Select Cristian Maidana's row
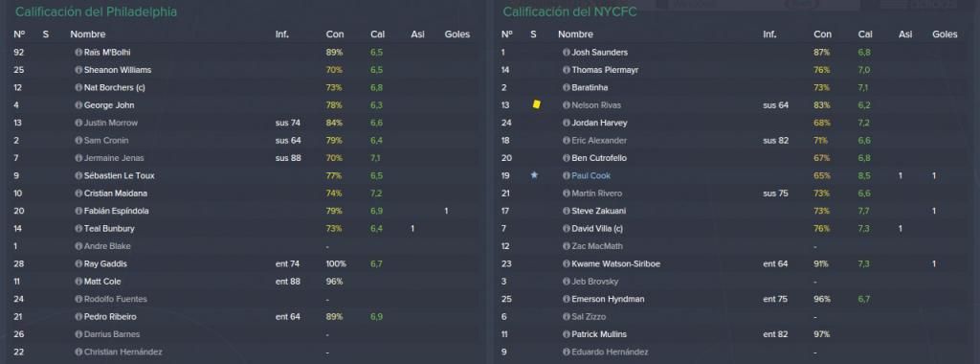 click(x=244, y=193)
